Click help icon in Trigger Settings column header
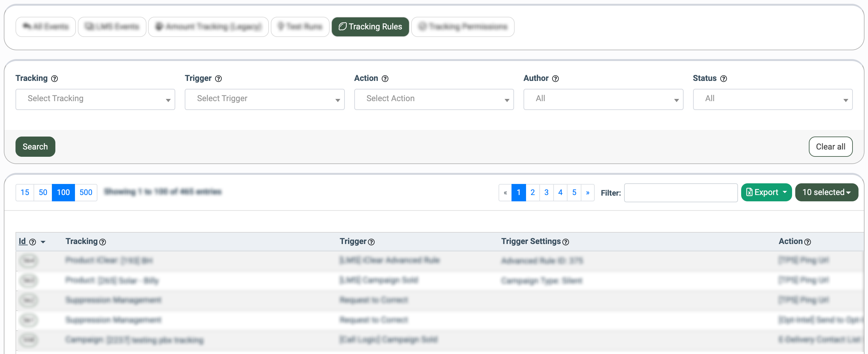868x354 pixels. point(566,242)
